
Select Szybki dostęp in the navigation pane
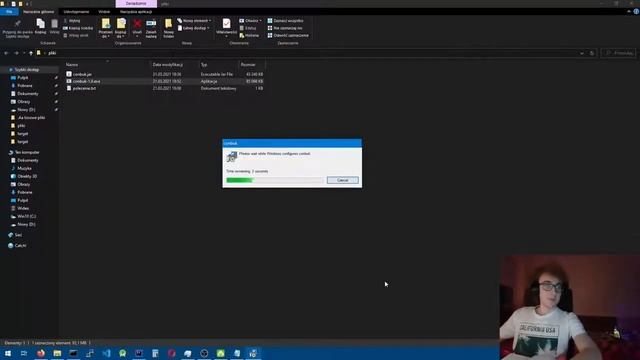click(27, 70)
